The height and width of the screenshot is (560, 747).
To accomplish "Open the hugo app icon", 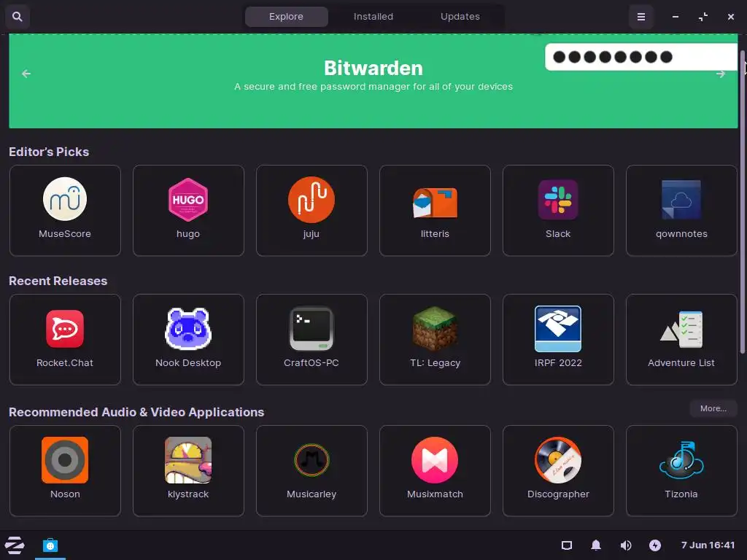I will click(x=188, y=200).
